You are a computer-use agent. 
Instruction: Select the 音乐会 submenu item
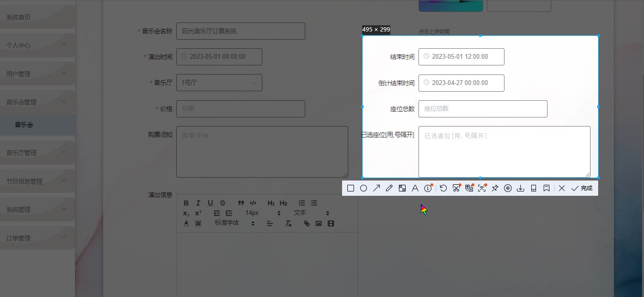(x=37, y=125)
